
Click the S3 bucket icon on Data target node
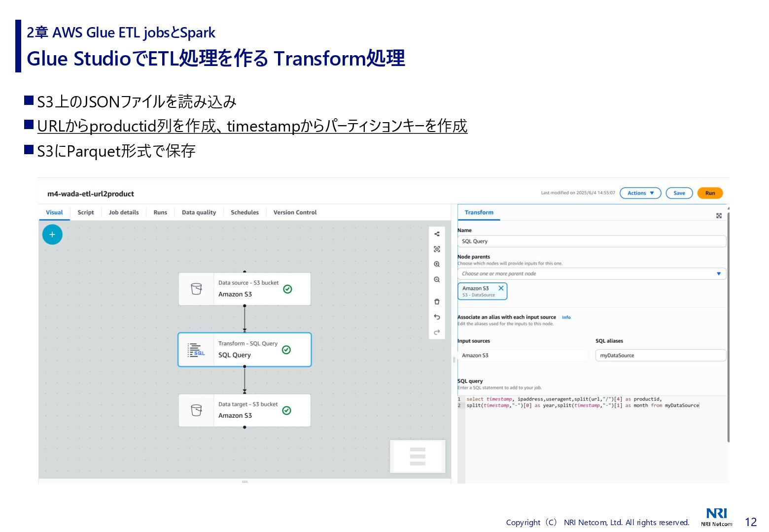coord(196,410)
